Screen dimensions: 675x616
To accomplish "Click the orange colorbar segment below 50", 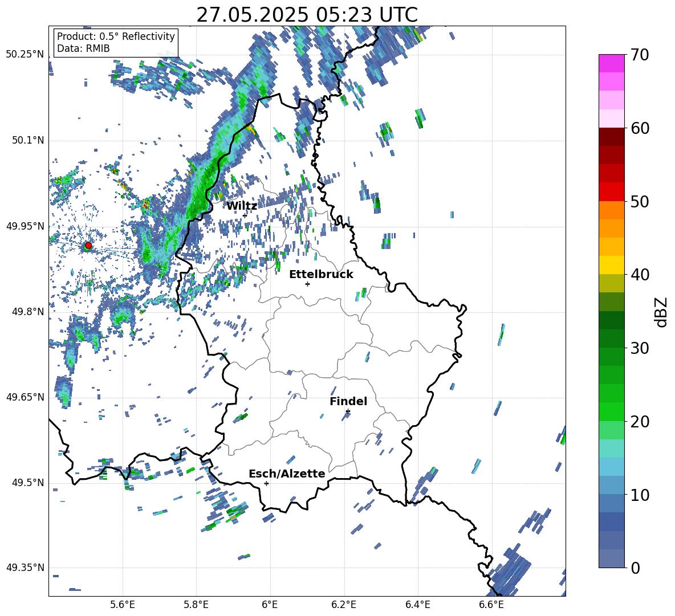I will (611, 210).
